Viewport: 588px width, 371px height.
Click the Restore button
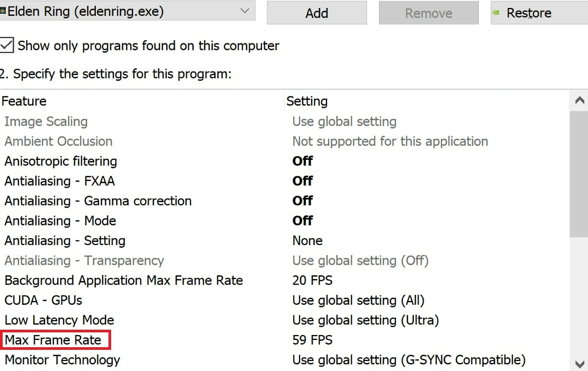pyautogui.click(x=540, y=13)
